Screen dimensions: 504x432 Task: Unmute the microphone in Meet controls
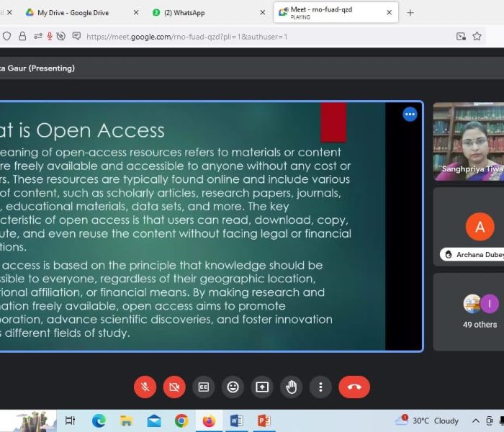[145, 387]
